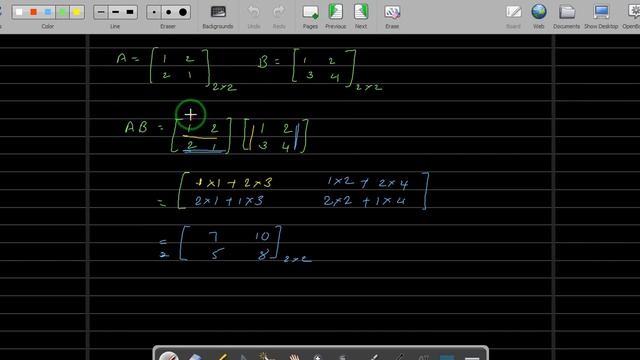Viewport: 640px width, 360px height.
Task: Set the large eraser size
Action: [183, 12]
